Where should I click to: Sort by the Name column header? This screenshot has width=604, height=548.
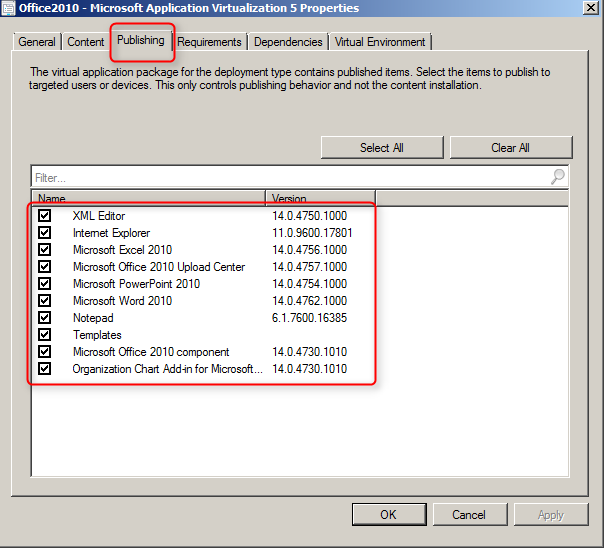click(149, 198)
